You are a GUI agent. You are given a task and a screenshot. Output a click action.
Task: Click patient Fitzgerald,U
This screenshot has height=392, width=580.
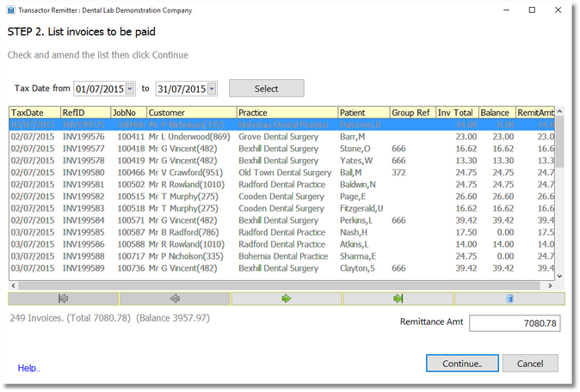pyautogui.click(x=361, y=208)
